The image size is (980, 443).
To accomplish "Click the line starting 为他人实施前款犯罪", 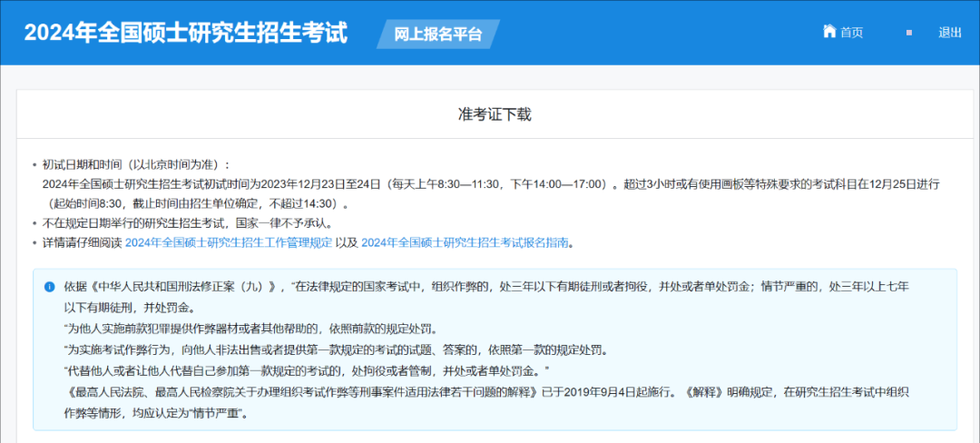I will [243, 328].
